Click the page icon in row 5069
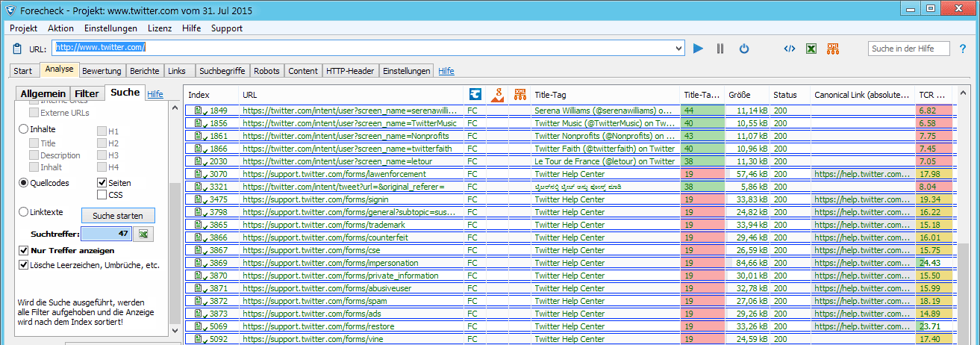980x345 pixels. [x=199, y=326]
